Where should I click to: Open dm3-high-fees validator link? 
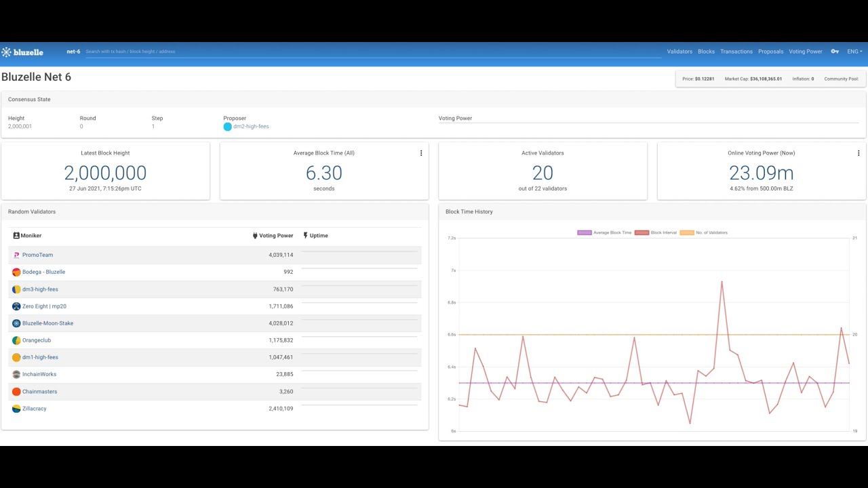pos(40,289)
